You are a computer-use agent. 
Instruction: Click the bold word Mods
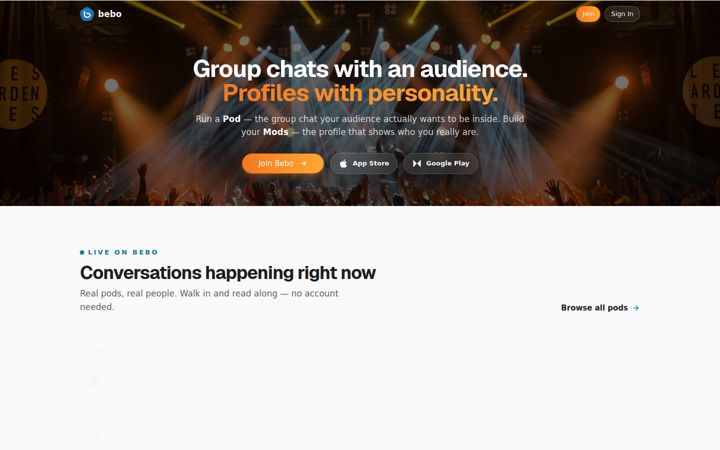click(276, 132)
